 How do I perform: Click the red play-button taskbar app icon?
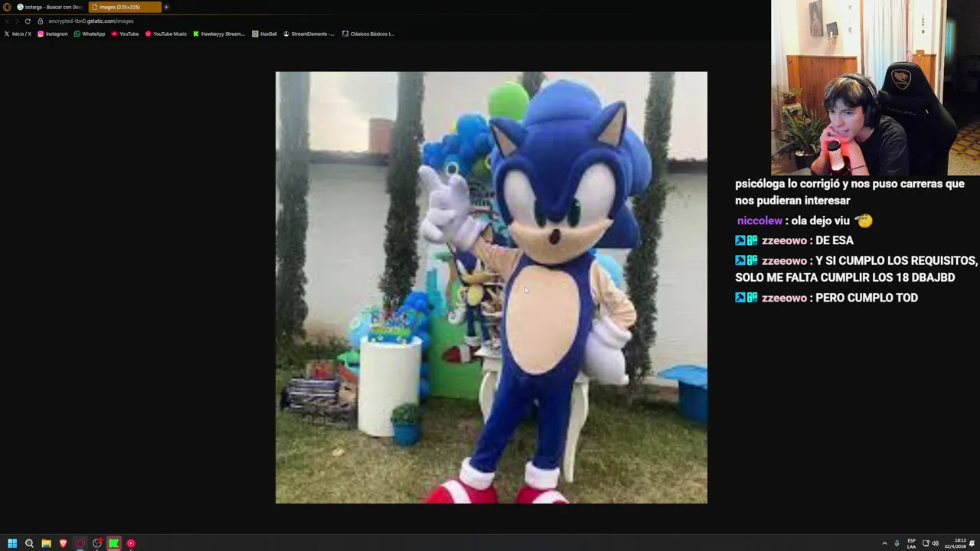(x=131, y=543)
